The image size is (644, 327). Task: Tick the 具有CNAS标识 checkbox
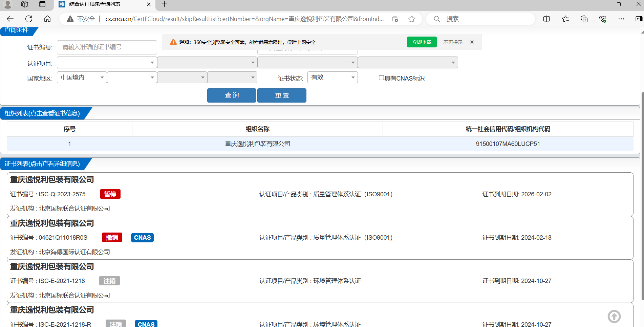pyautogui.click(x=381, y=78)
